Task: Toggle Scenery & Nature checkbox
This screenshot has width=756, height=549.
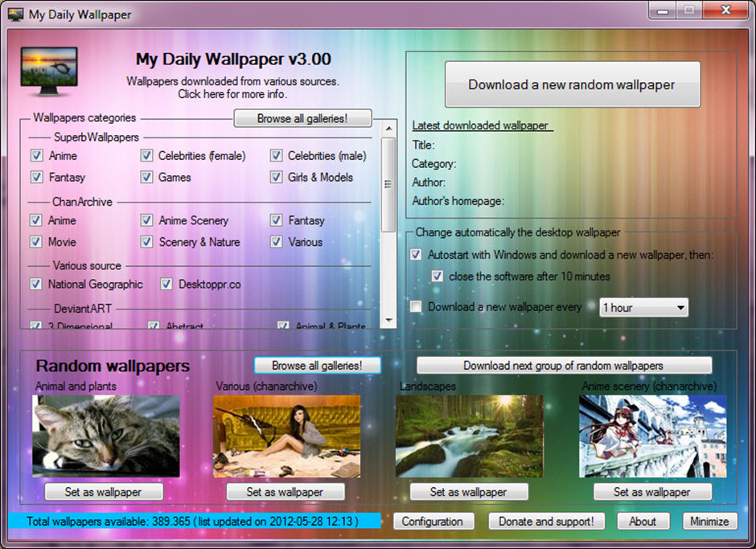Action: (x=146, y=242)
